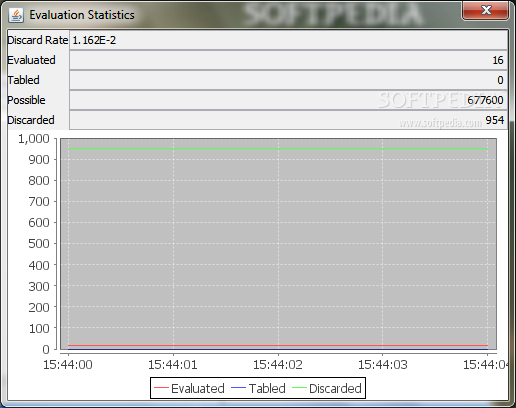Click the Evaluated legend entry
This screenshot has width=516, height=408.
click(189, 388)
